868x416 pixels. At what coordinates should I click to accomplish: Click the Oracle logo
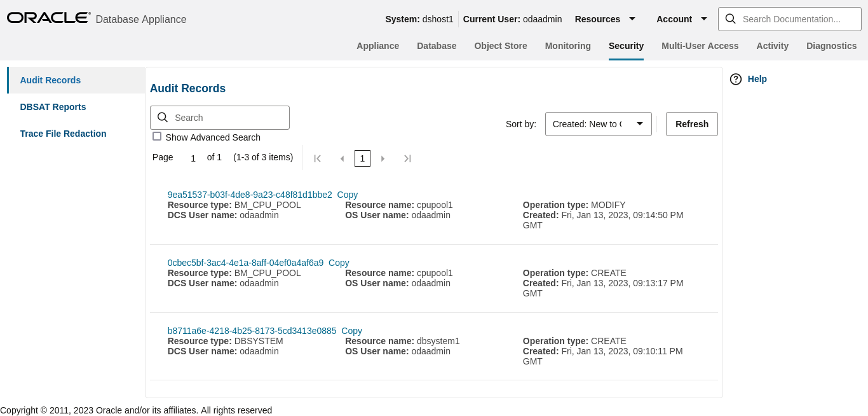click(x=48, y=17)
